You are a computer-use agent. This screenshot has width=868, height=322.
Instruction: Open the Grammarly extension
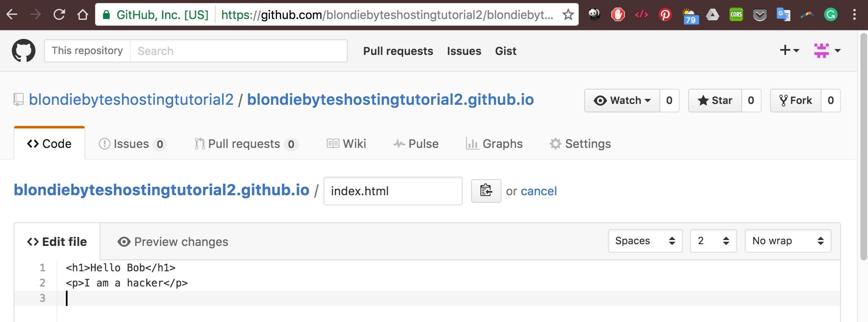(831, 14)
